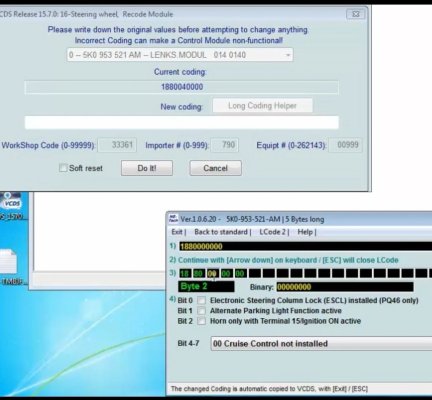Open the blank document file on desktop
This screenshot has height=400, width=432.
(x=8, y=262)
